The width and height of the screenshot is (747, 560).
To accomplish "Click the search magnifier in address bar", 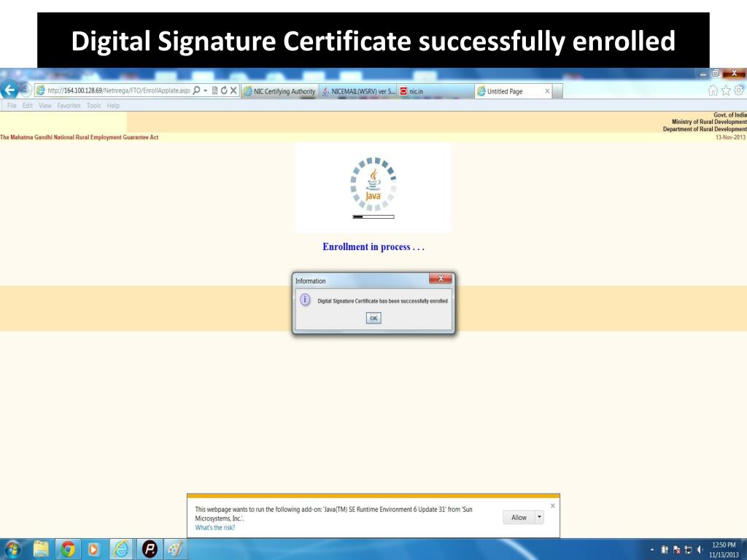I will point(196,90).
